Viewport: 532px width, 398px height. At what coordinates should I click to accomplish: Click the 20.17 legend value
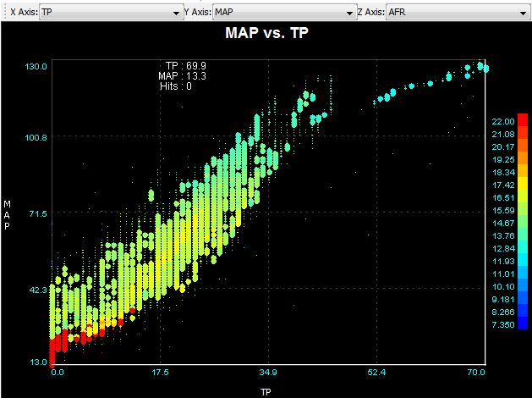click(x=503, y=147)
